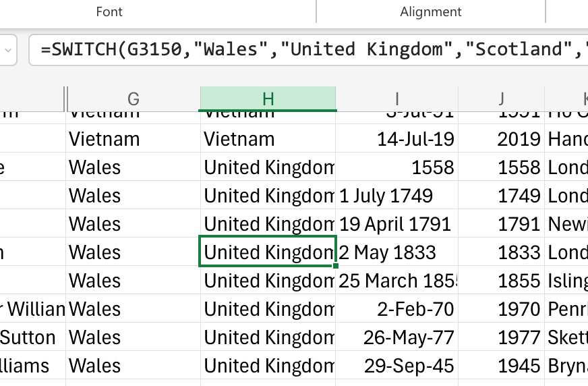Pick the 19 April 1791 date cell
Image resolution: width=588 pixels, height=386 pixels.
(397, 224)
